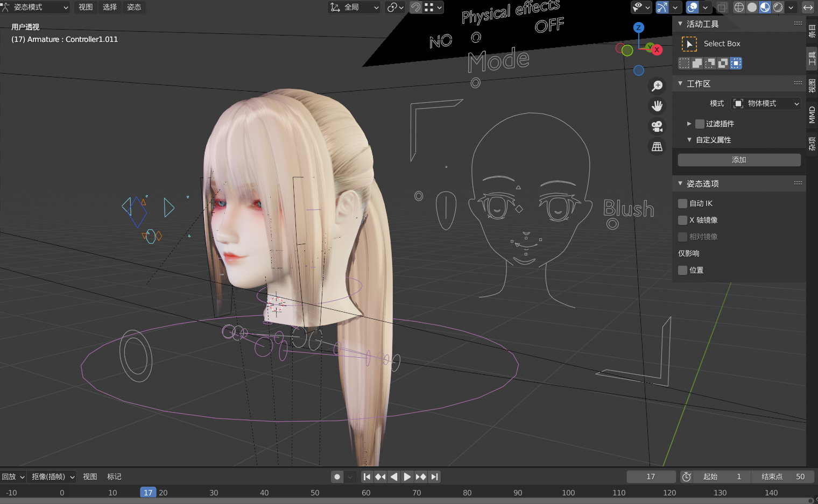Jump to end frame button
This screenshot has height=504, width=818.
(434, 477)
